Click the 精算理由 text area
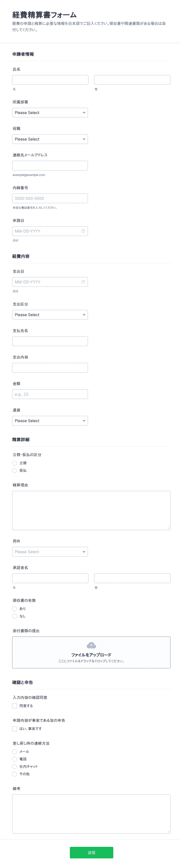181x868 pixels. tap(91, 510)
